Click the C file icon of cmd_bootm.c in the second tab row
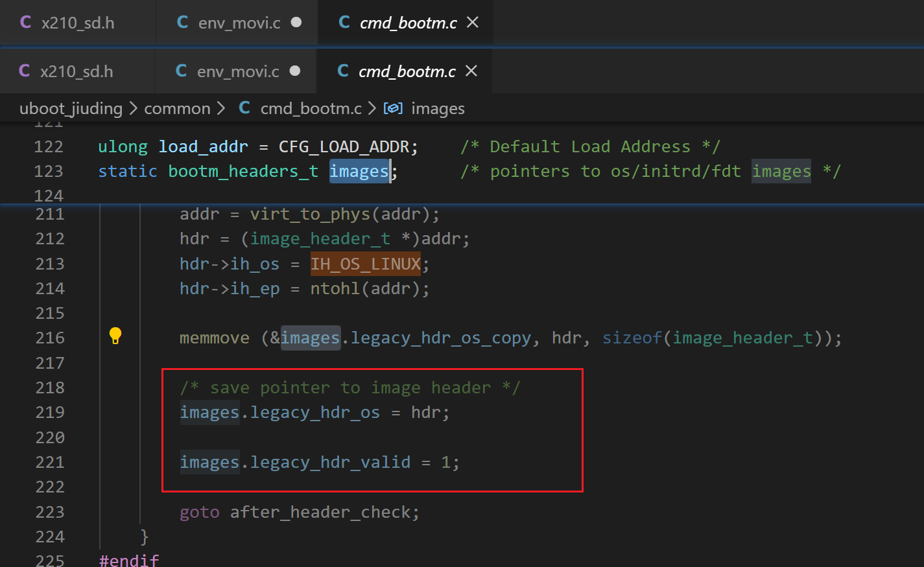The image size is (924, 567). point(343,71)
